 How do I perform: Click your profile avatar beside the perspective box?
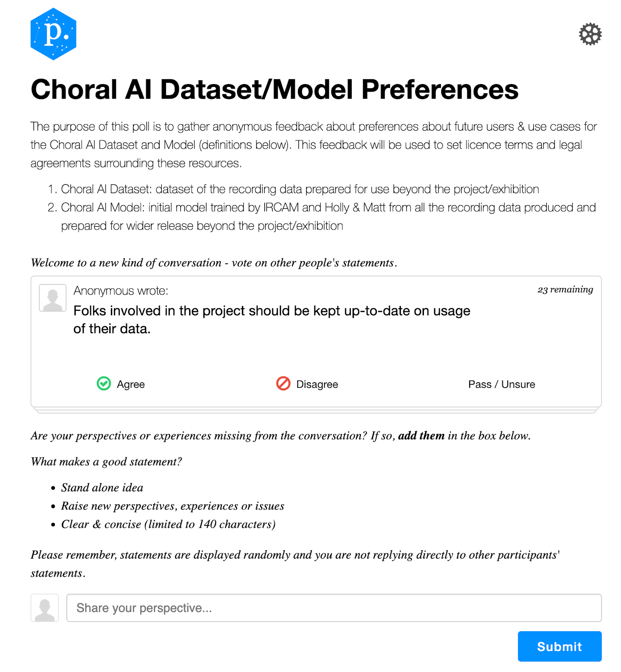click(45, 608)
